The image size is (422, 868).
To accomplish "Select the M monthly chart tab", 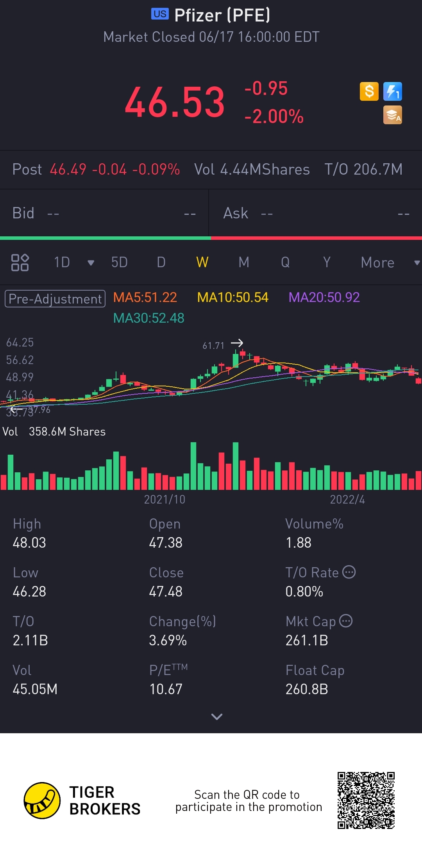I will 244,263.
